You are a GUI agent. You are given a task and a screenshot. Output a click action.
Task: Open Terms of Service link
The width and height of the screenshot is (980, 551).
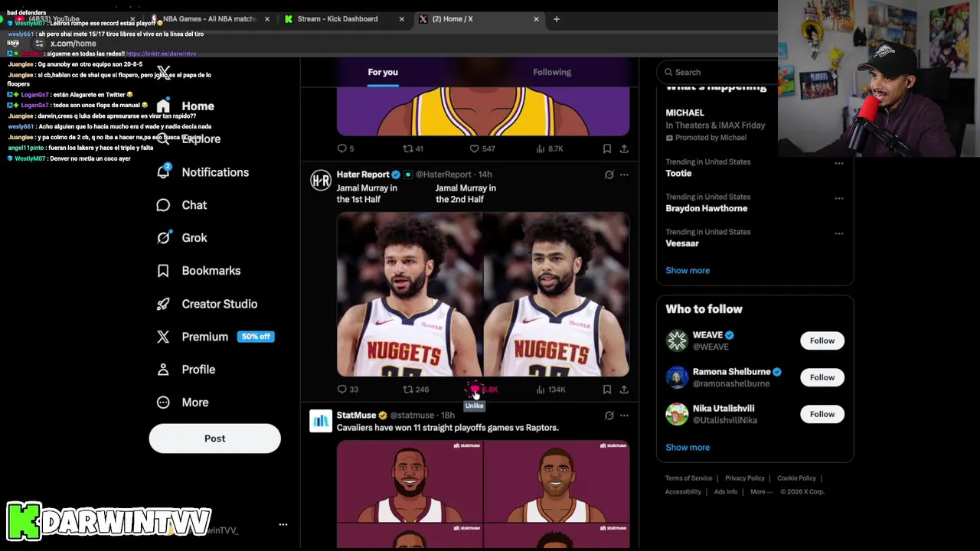click(689, 478)
